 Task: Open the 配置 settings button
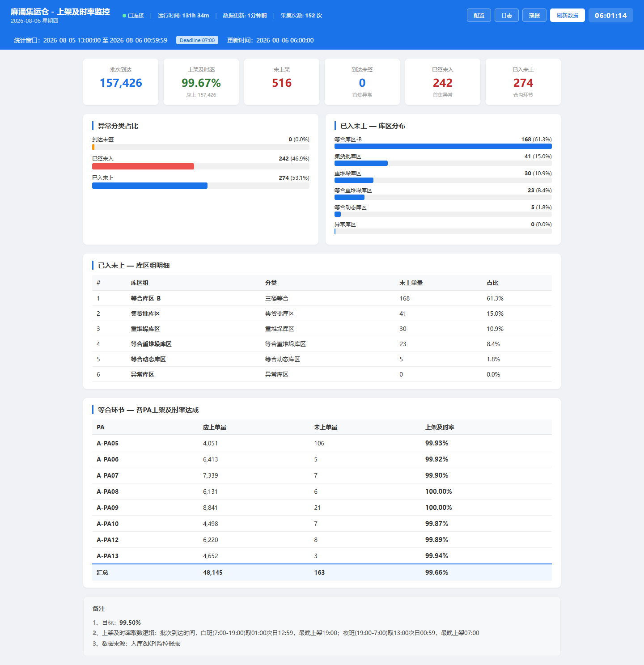(x=479, y=15)
